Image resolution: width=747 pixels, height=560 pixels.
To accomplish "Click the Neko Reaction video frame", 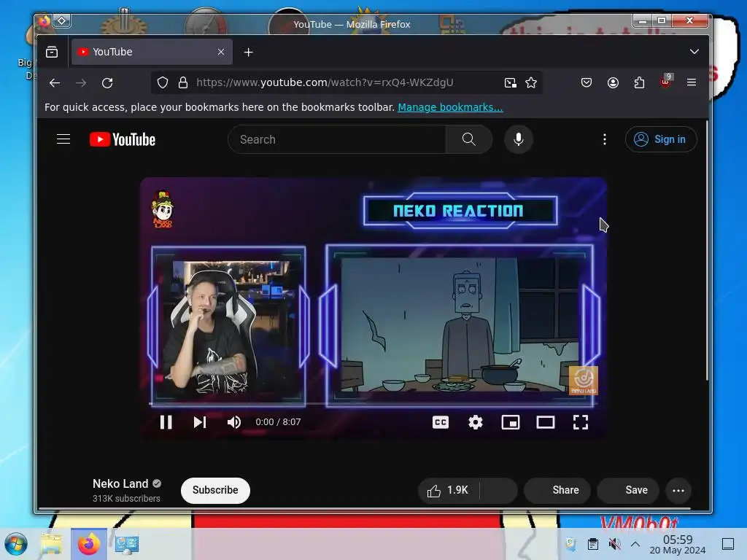I will click(x=373, y=308).
